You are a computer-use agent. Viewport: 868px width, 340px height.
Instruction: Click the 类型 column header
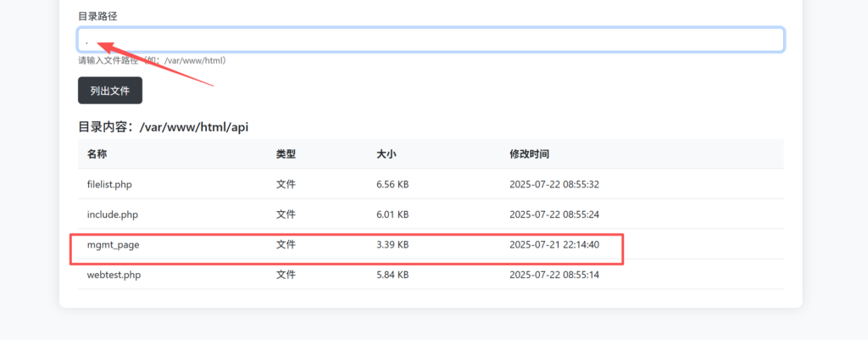point(286,154)
